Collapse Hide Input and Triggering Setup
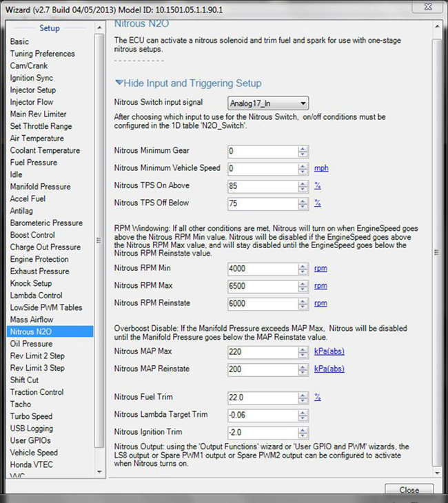448x503 pixels. coord(188,83)
